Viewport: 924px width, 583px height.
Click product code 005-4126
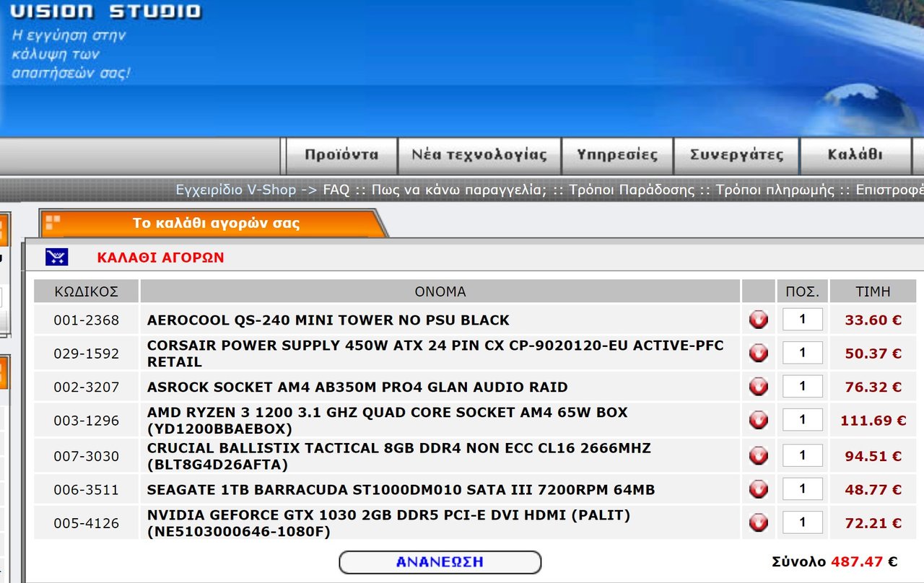[x=87, y=523]
